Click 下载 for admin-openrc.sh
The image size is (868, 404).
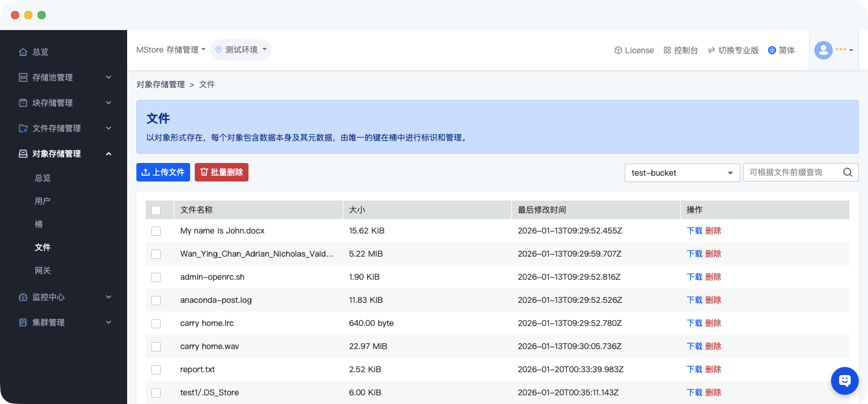pyautogui.click(x=694, y=277)
